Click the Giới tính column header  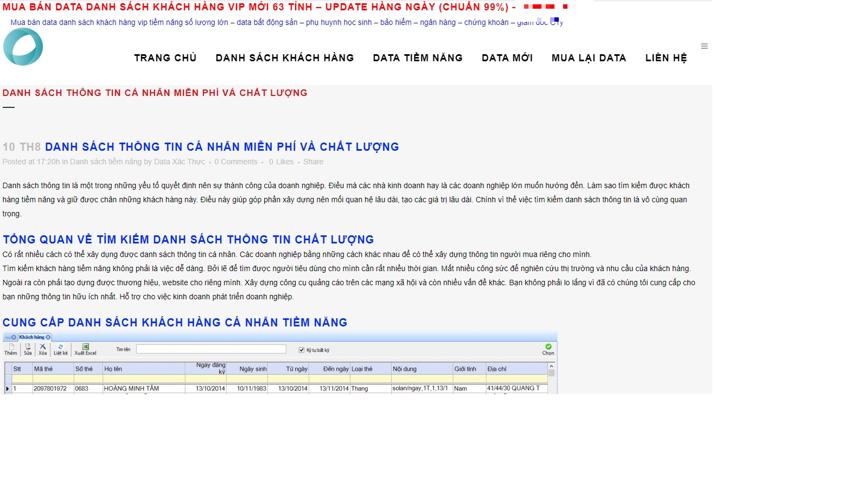[469, 369]
